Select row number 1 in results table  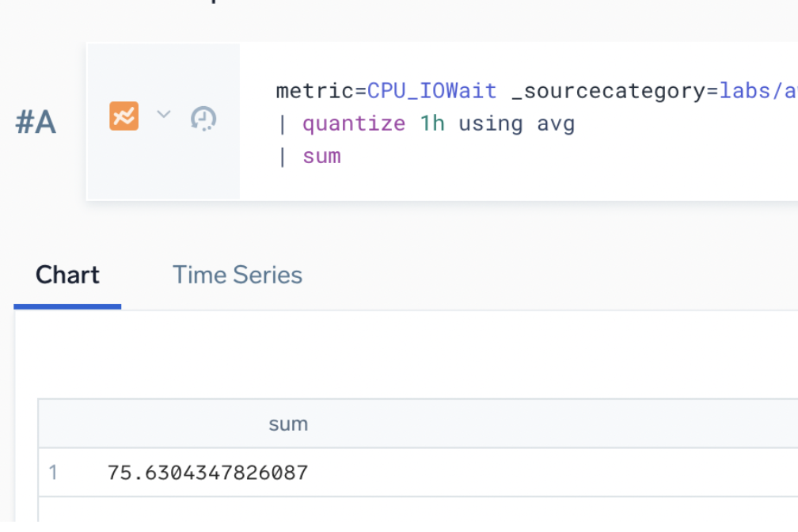pos(53,473)
